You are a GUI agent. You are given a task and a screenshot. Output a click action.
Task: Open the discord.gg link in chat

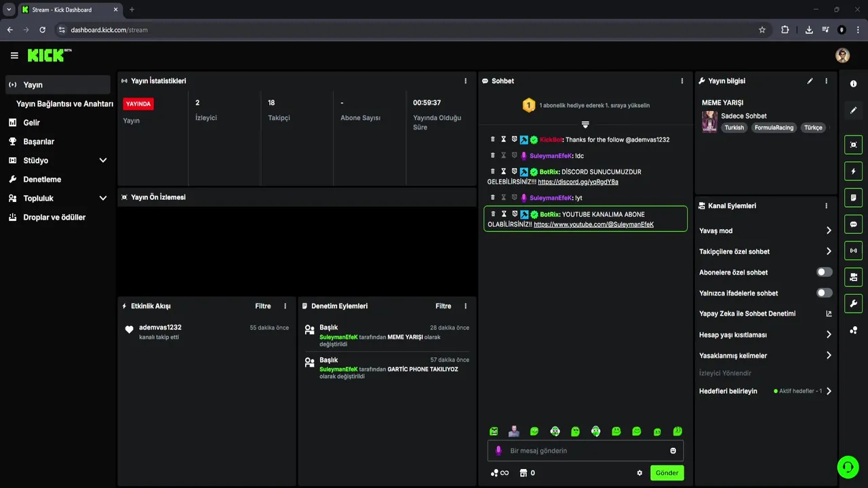[x=578, y=182]
